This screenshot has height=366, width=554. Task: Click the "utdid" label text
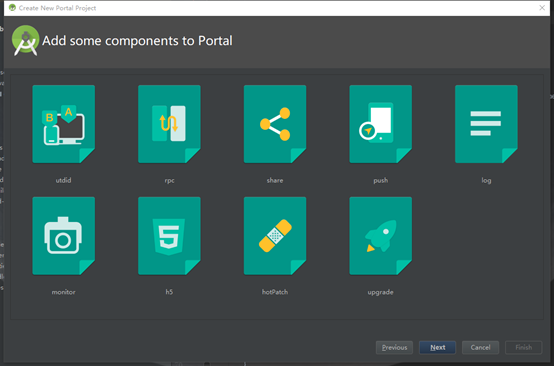click(64, 180)
